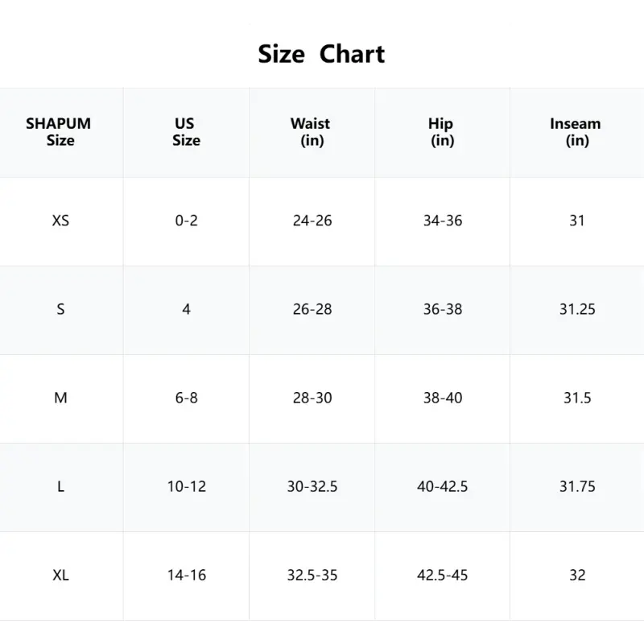Viewport: 644px width, 644px height.
Task: Click the M size row label
Action: tap(60, 398)
